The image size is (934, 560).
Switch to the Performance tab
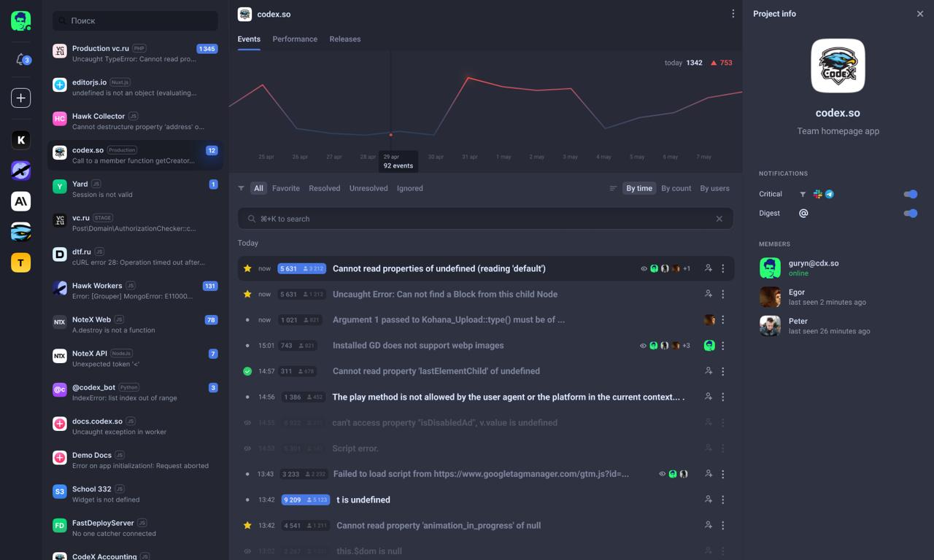pos(295,39)
